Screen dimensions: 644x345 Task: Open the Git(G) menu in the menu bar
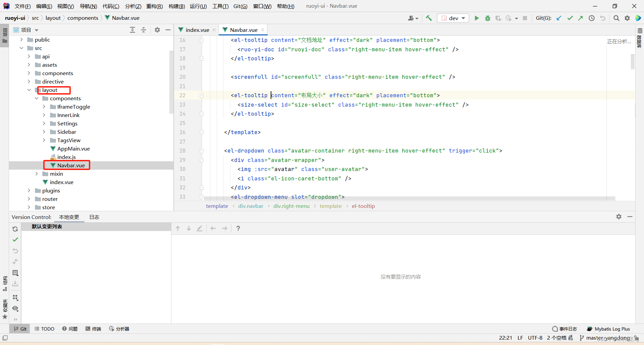click(240, 6)
